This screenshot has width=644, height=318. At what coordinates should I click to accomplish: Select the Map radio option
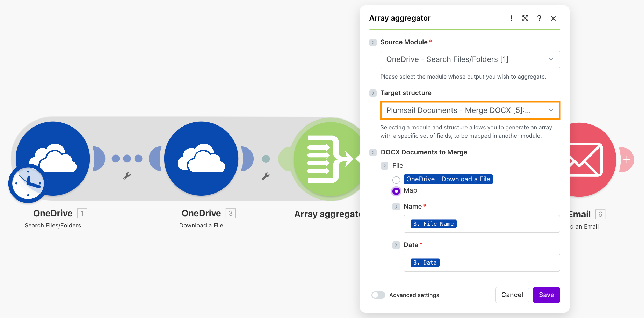tap(396, 191)
